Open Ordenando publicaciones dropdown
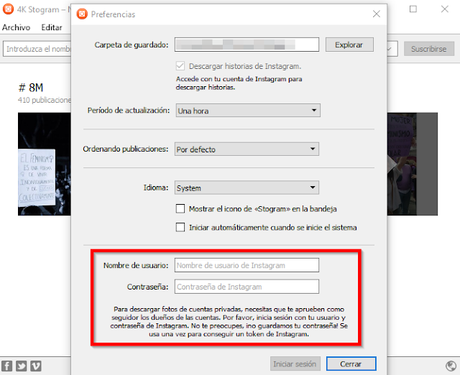 click(247, 149)
